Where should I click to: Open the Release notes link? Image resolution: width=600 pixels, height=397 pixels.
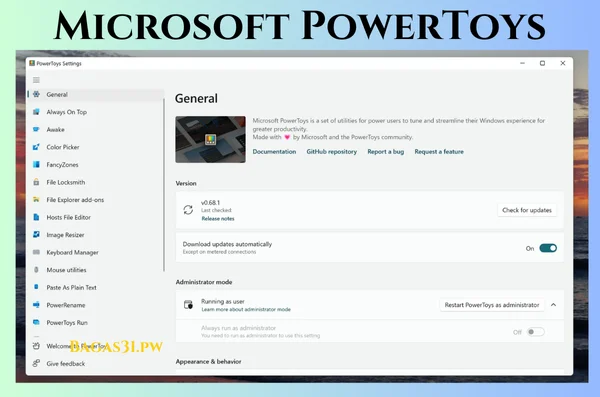(x=218, y=219)
